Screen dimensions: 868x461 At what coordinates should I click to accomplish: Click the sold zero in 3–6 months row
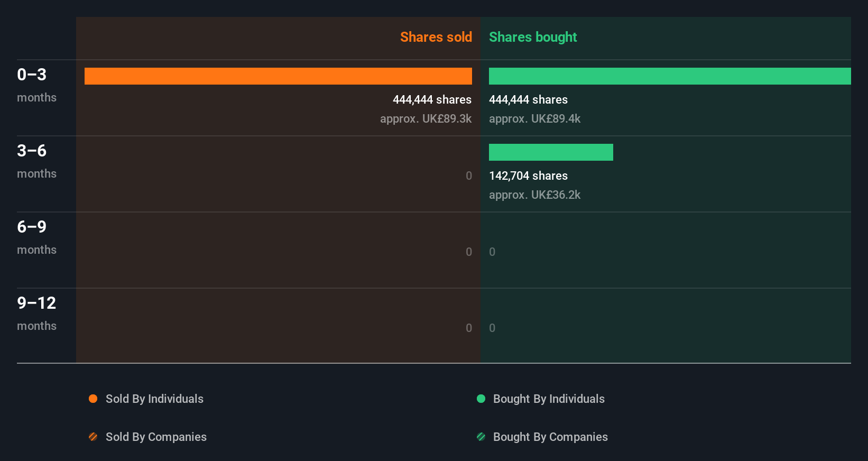(x=469, y=176)
